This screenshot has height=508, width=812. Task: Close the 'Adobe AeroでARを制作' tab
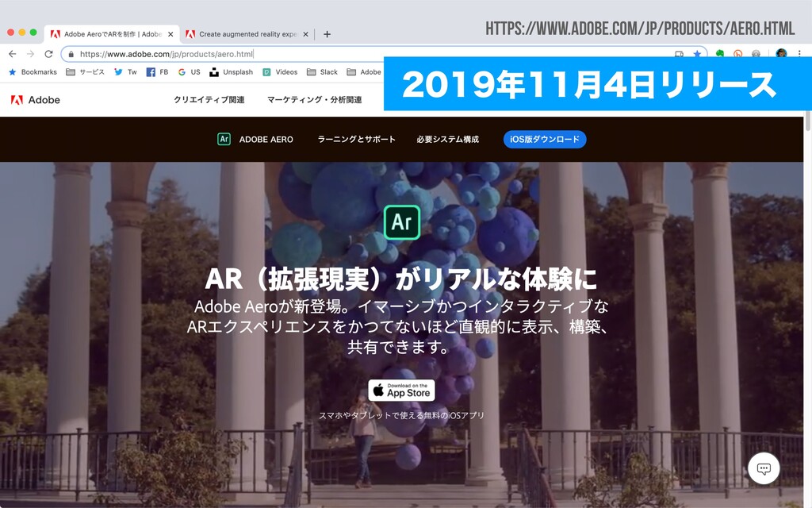(170, 34)
